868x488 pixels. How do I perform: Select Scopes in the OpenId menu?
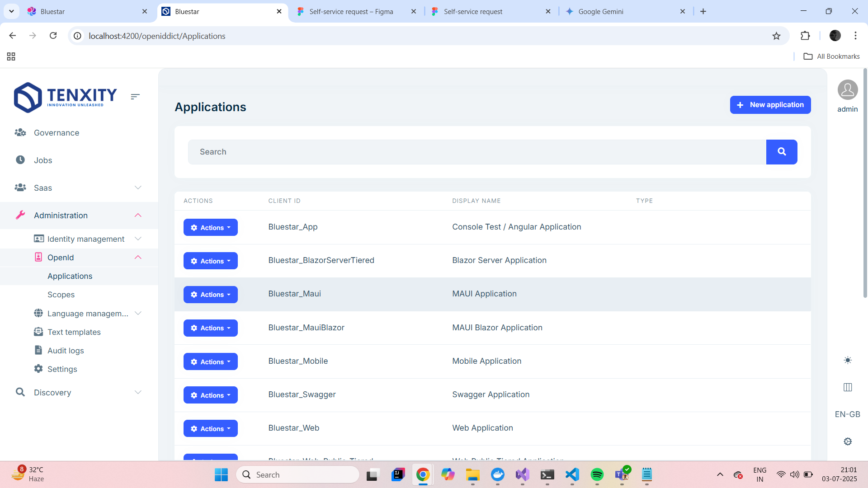pos(61,295)
